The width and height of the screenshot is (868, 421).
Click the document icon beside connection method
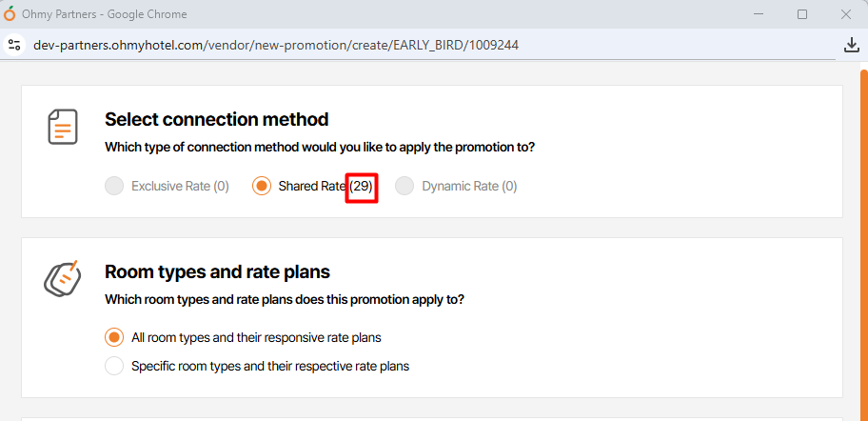click(63, 127)
